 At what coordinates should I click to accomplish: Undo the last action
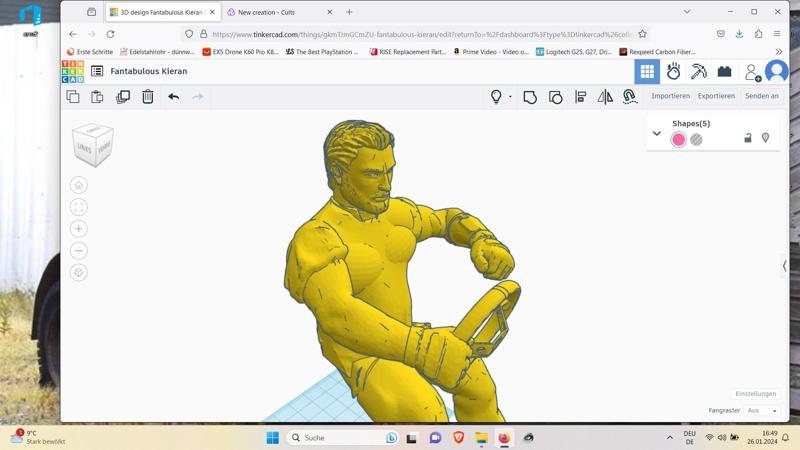[173, 97]
